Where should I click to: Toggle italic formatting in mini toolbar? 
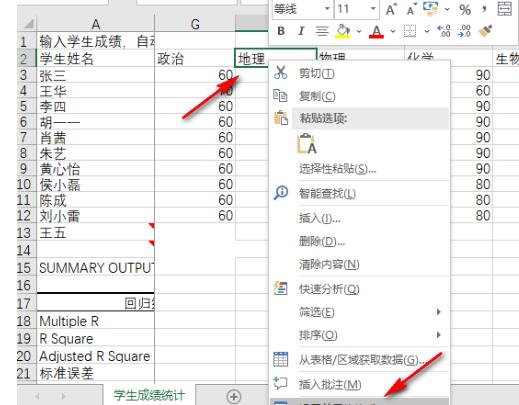301,31
